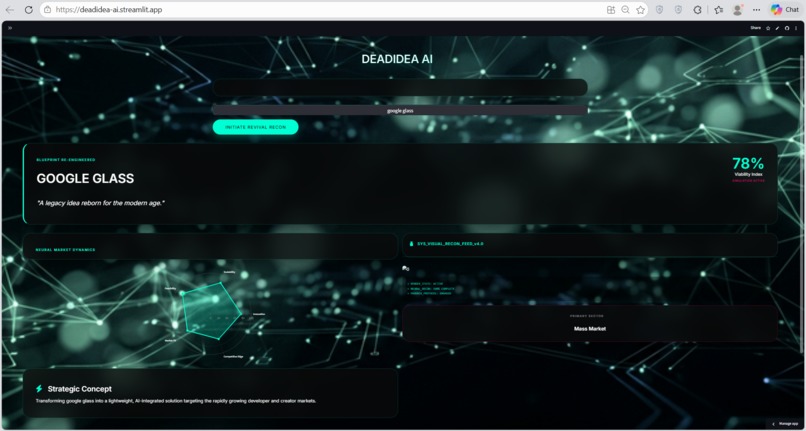The height and width of the screenshot is (431, 806).
Task: Click the teal radar chart pentagon
Action: click(211, 311)
